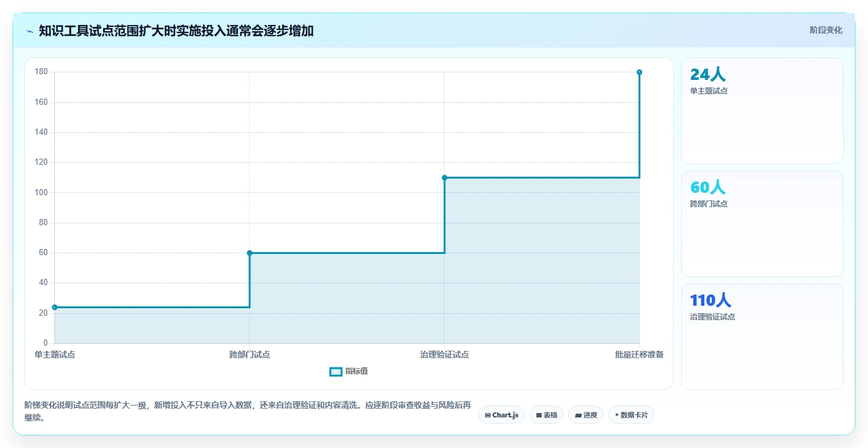
Task: Click the 跨部门试点 x-axis label
Action: click(250, 354)
